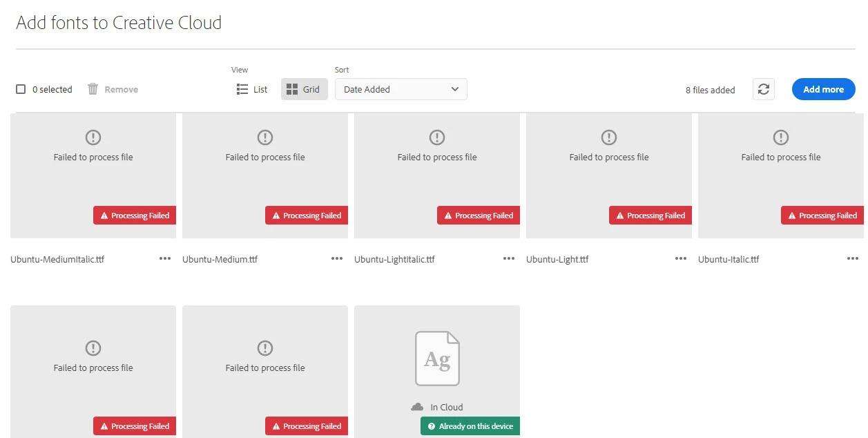The image size is (868, 438).
Task: Click the Remove trash icon
Action: pos(93,89)
